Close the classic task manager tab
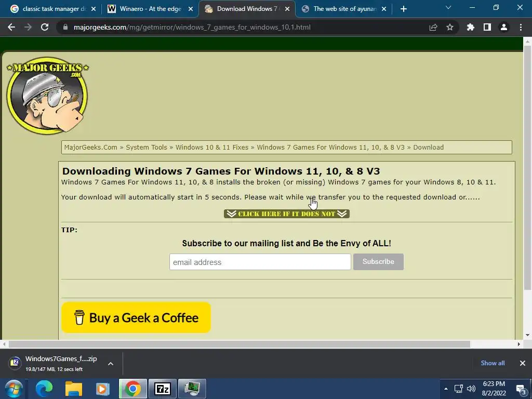This screenshot has width=532, height=399. [94, 9]
